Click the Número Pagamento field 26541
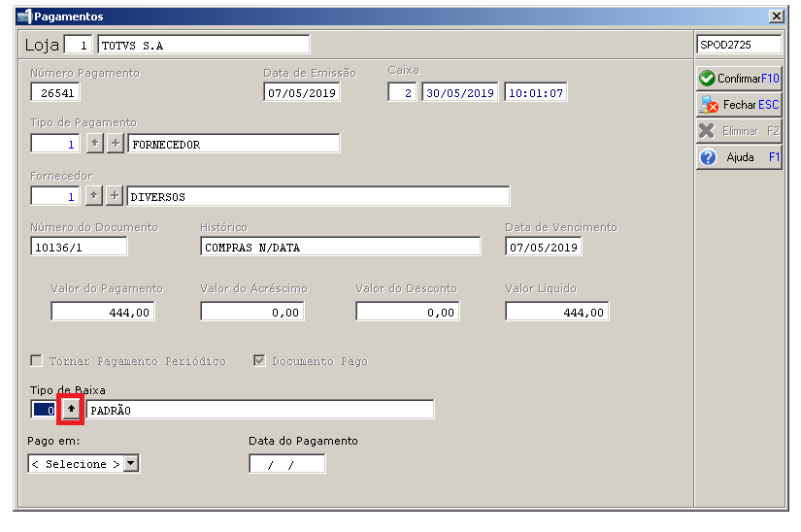The width and height of the screenshot is (801, 532). click(55, 93)
